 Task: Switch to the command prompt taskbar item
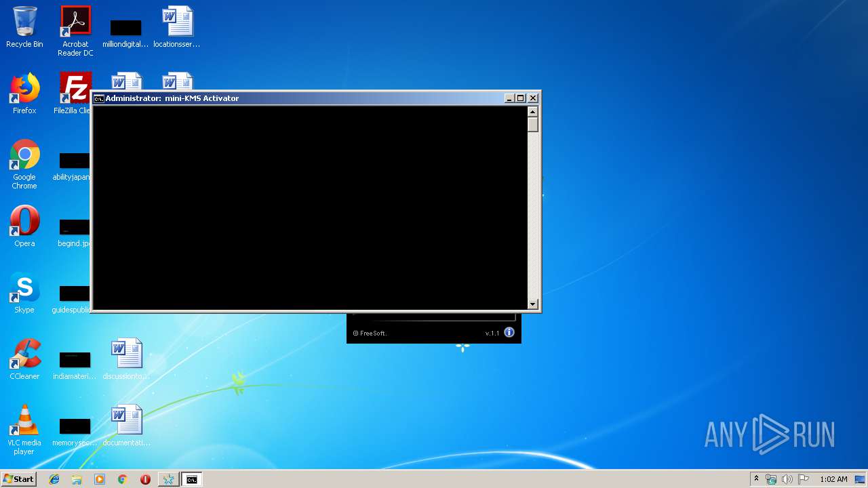click(192, 479)
